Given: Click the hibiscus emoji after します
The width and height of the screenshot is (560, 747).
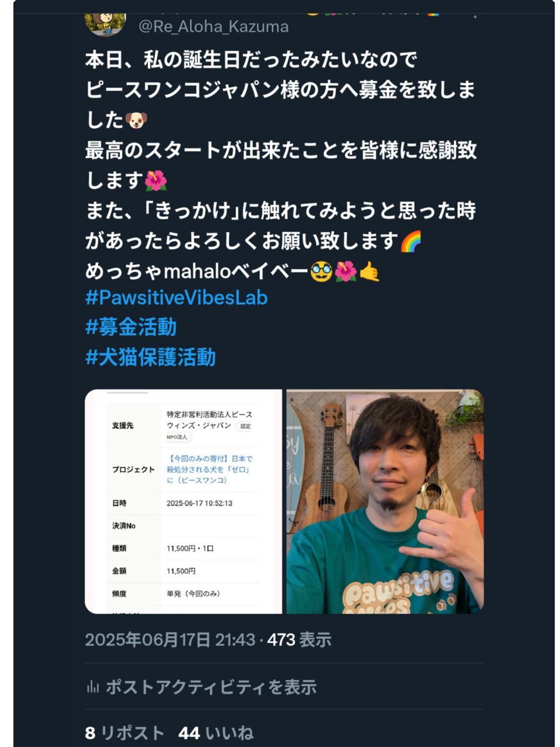Looking at the screenshot, I should (156, 181).
